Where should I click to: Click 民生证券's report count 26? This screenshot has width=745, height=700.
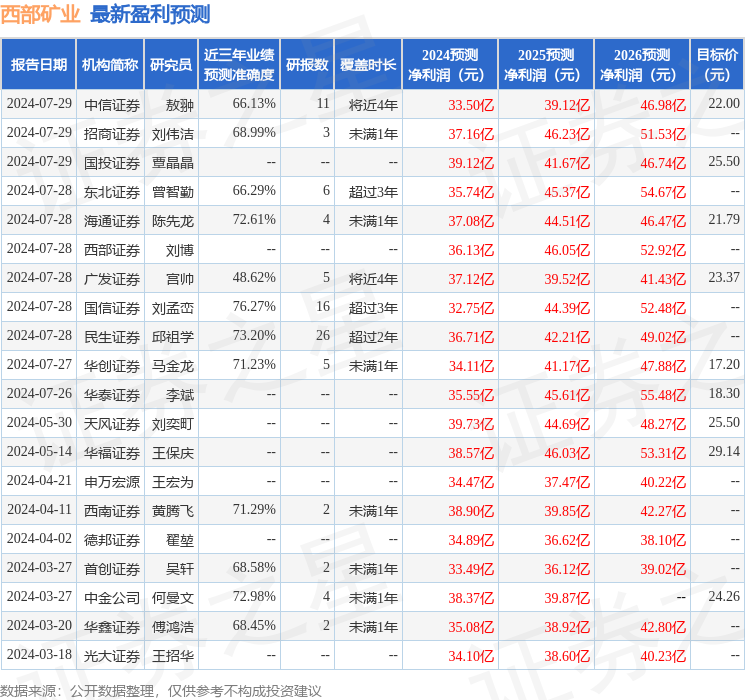click(x=323, y=336)
